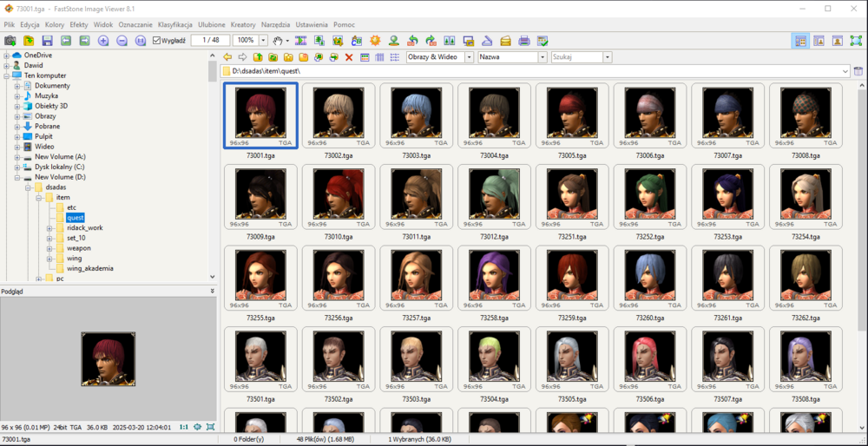Click the open file folder icon
This screenshot has height=446, width=868.
point(29,41)
